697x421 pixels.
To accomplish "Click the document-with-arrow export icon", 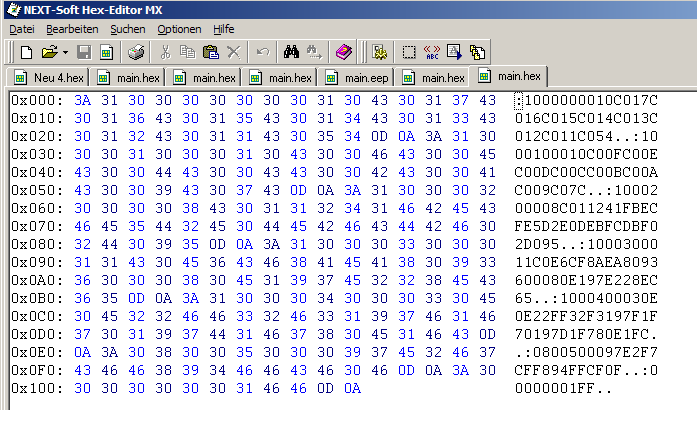I will 454,52.
